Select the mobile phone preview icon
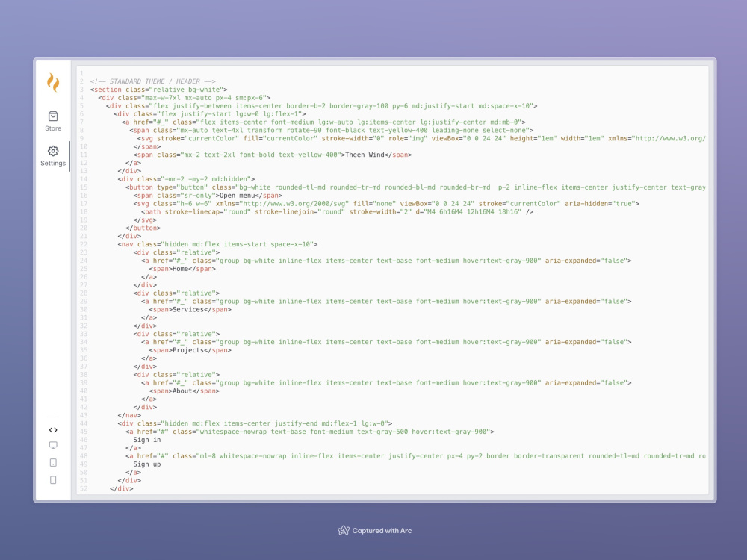The width and height of the screenshot is (747, 560). (53, 480)
